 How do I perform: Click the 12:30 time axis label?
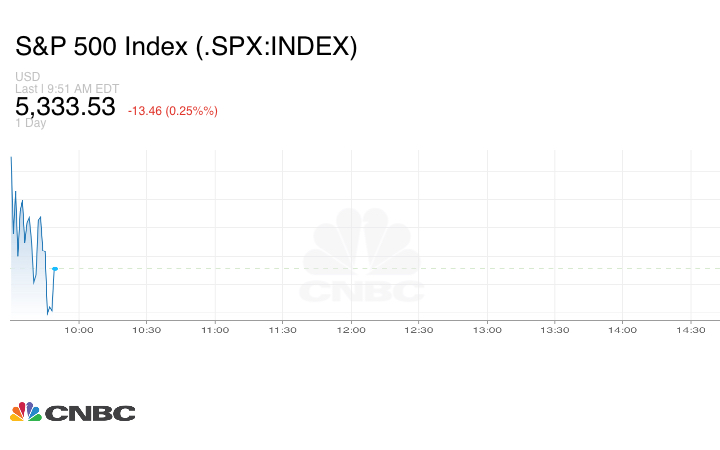[419, 330]
